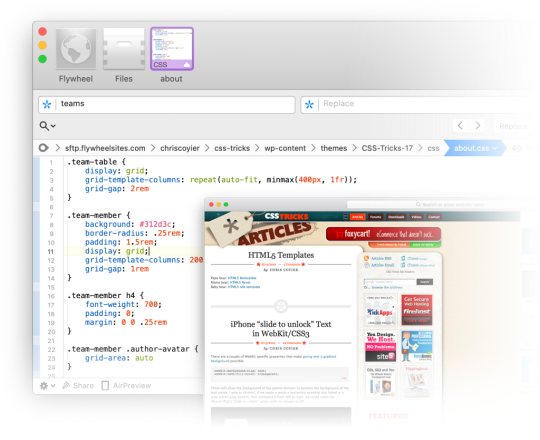Toggle the preview eye icon
Image resolution: width=540 pixels, height=440 pixels.
point(517,149)
